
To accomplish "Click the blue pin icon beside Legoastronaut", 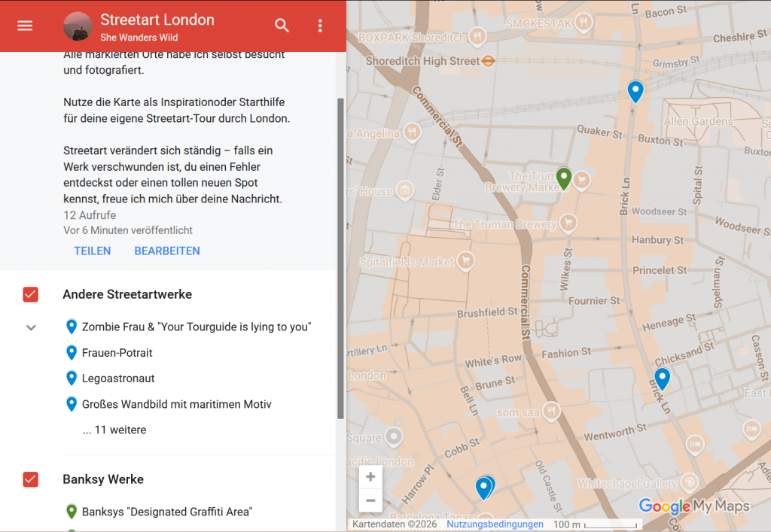I will 72,378.
